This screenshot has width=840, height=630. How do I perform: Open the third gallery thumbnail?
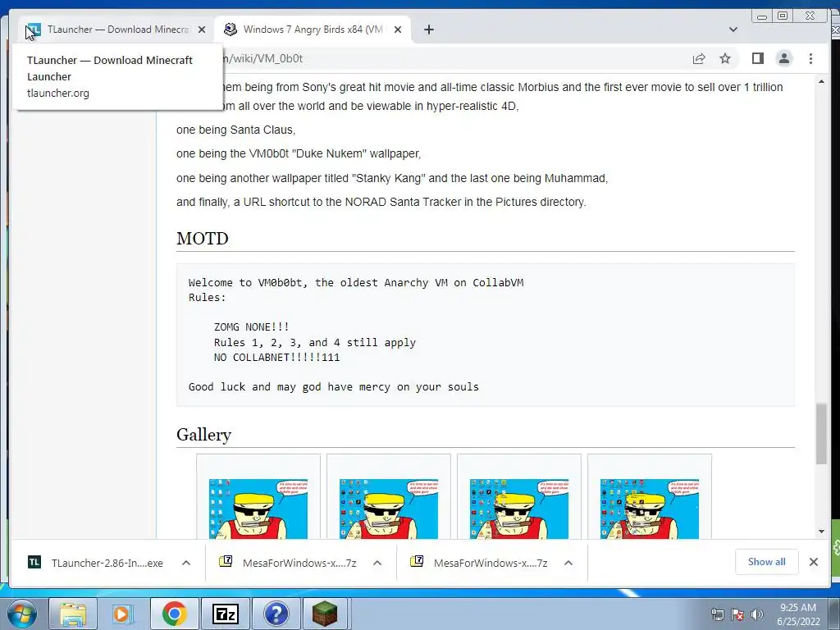click(519, 509)
